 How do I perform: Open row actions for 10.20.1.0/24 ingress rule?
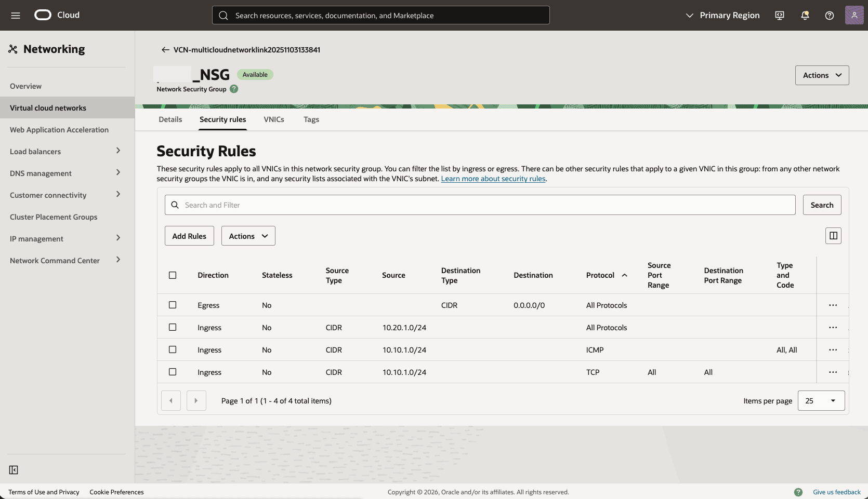[833, 328]
